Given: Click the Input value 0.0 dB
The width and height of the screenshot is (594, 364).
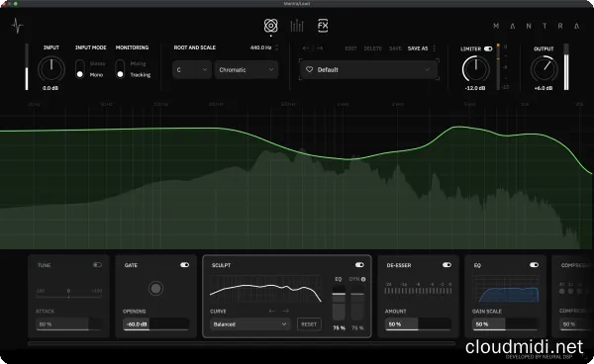Looking at the screenshot, I should click(x=50, y=88).
